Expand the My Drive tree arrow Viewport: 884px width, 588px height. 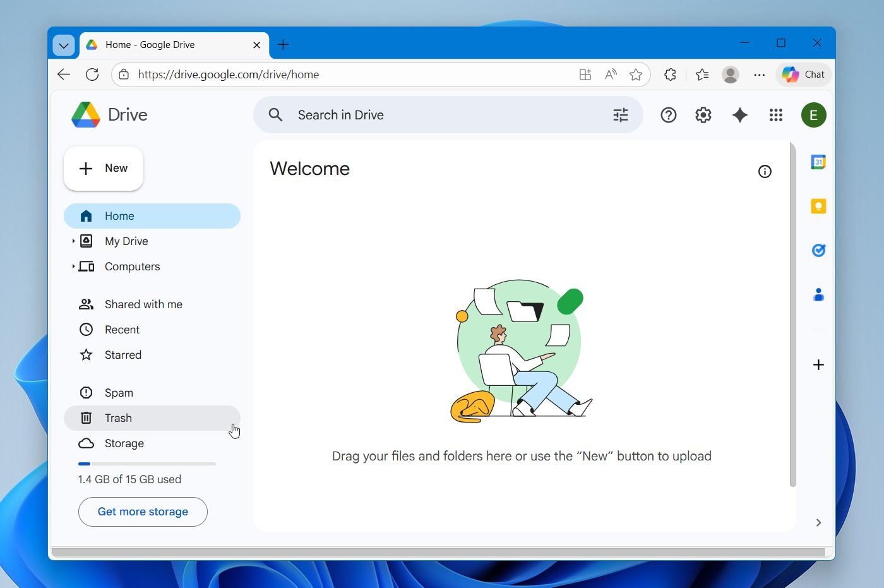click(73, 241)
